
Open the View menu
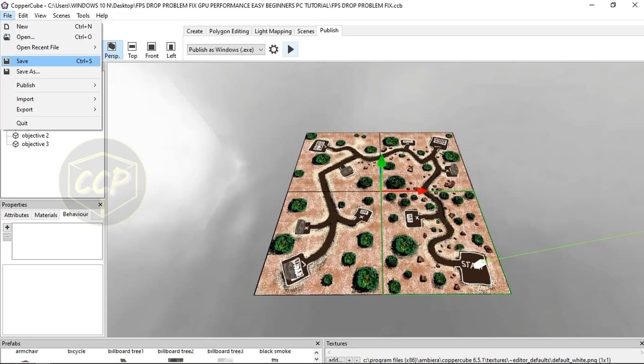pyautogui.click(x=40, y=16)
